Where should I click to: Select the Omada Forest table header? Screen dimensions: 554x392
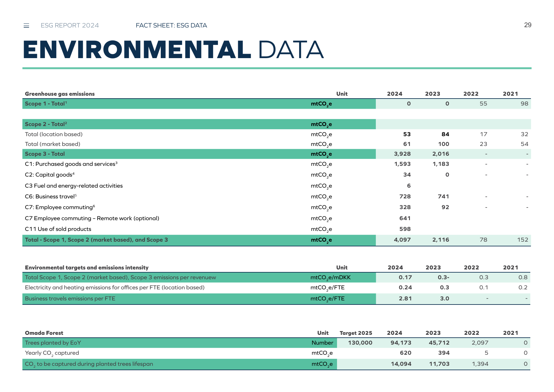click(x=44, y=333)
